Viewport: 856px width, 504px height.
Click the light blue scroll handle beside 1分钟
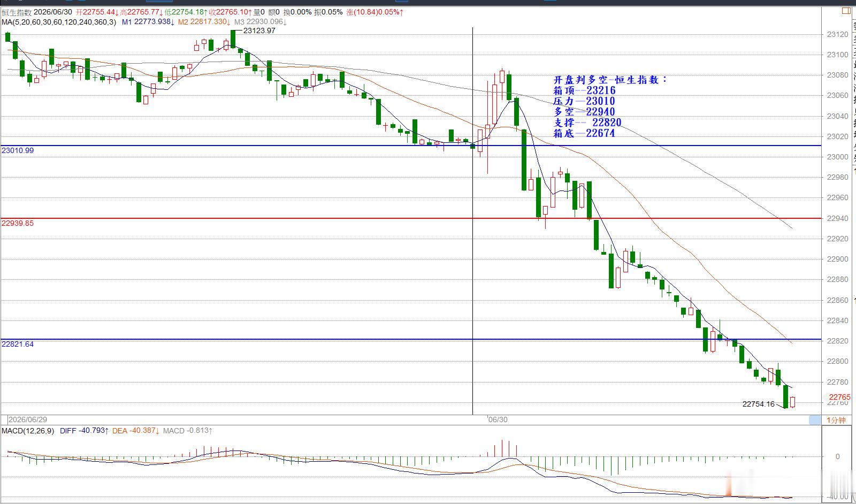[x=815, y=420]
